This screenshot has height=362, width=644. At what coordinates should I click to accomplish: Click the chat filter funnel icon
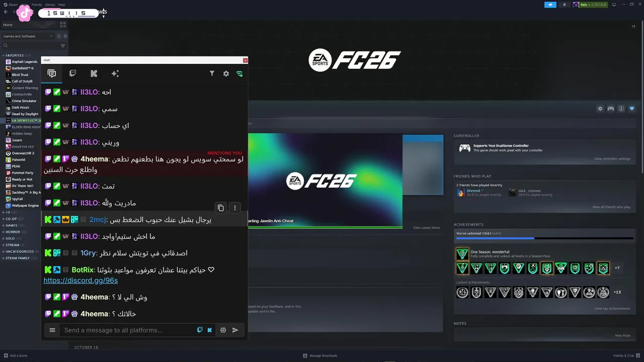click(x=212, y=73)
